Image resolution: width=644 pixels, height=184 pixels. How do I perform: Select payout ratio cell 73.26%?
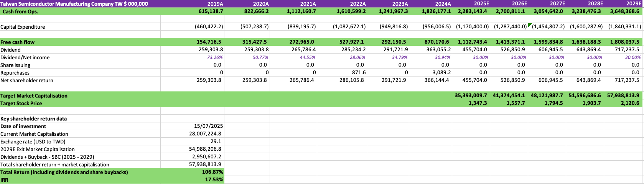click(x=215, y=57)
